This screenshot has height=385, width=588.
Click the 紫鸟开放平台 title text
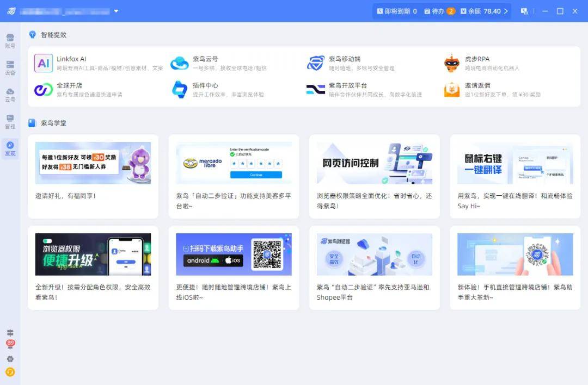point(347,85)
